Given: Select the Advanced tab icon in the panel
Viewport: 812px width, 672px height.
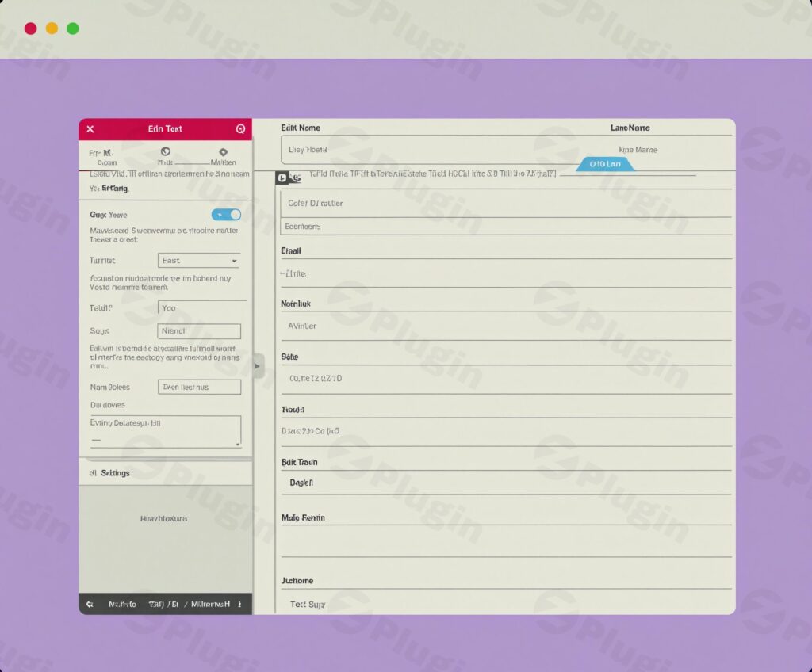Looking at the screenshot, I should click(223, 151).
